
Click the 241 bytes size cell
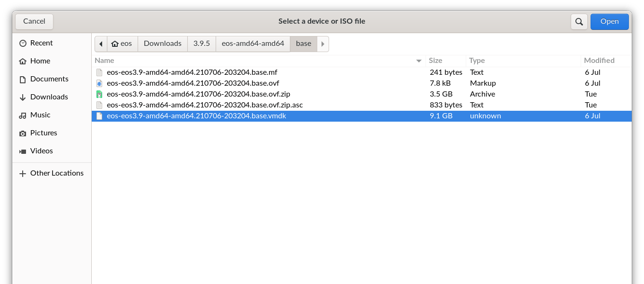pos(446,72)
